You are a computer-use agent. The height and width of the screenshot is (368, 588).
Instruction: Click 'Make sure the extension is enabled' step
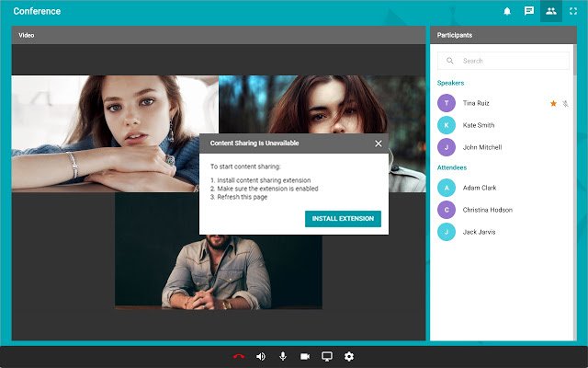[267, 189]
